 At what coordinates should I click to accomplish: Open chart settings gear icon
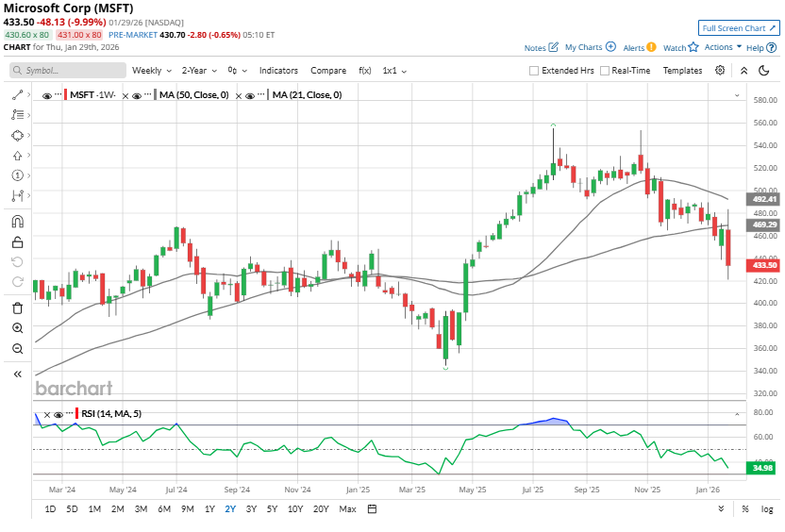pyautogui.click(x=720, y=70)
